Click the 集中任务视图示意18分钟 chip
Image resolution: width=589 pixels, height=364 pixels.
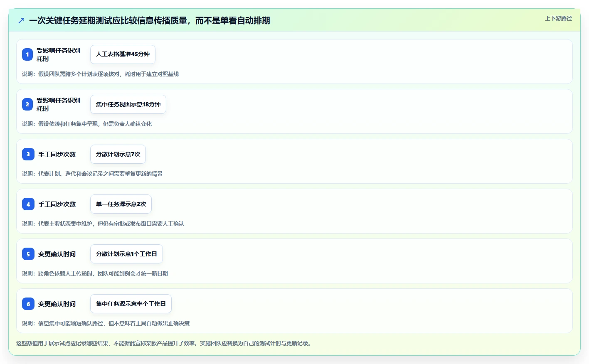pyautogui.click(x=128, y=104)
